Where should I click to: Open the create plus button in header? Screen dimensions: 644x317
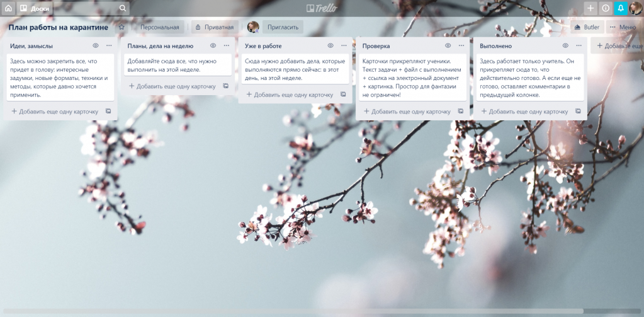pyautogui.click(x=590, y=8)
